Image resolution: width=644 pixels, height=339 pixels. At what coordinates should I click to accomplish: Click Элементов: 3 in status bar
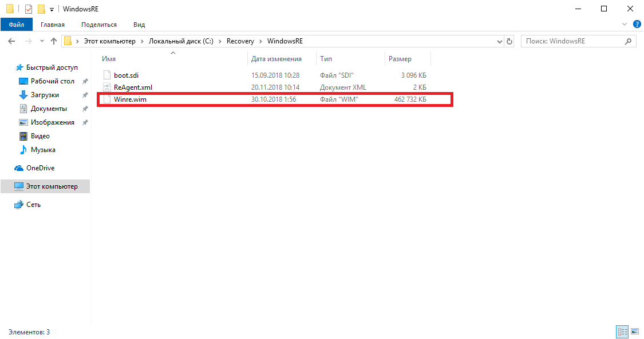point(29,332)
